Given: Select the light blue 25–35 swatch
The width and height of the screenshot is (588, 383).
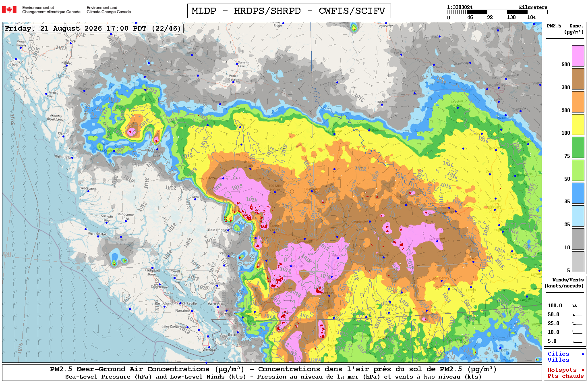Looking at the screenshot, I should click(578, 216).
